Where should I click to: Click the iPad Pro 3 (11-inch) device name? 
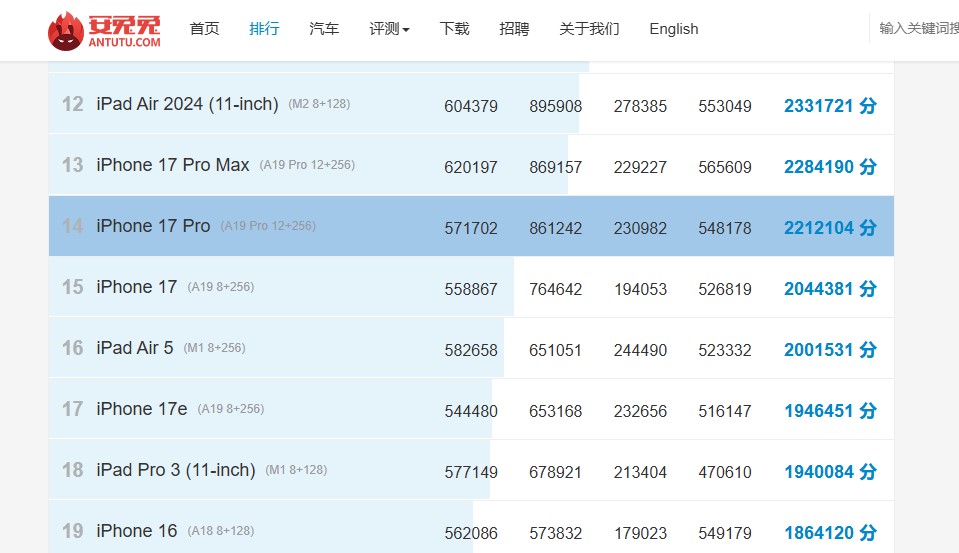(x=176, y=470)
